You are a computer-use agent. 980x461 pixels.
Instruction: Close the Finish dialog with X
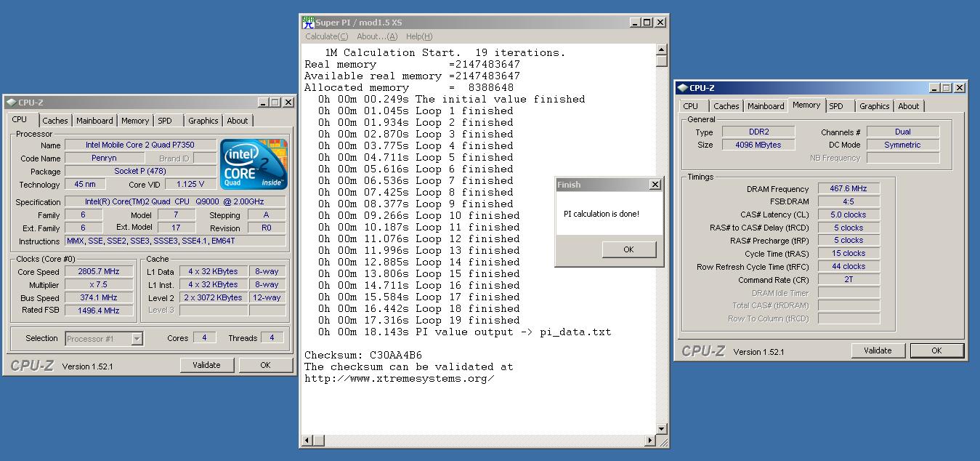pyautogui.click(x=655, y=185)
